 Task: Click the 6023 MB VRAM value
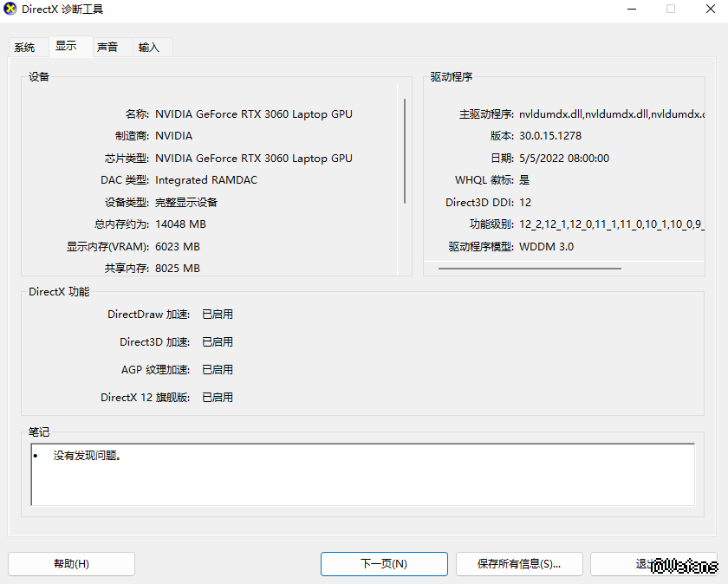(x=178, y=246)
